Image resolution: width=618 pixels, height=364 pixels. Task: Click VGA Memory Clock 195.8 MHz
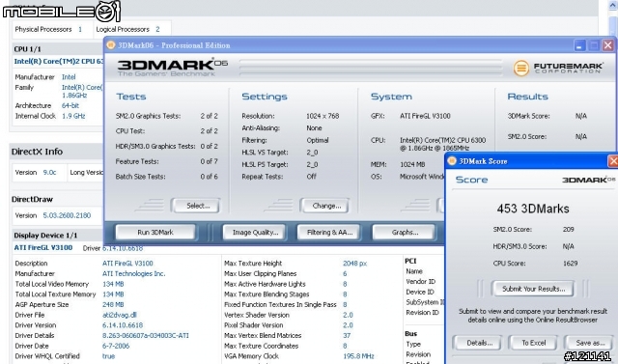coord(358,356)
